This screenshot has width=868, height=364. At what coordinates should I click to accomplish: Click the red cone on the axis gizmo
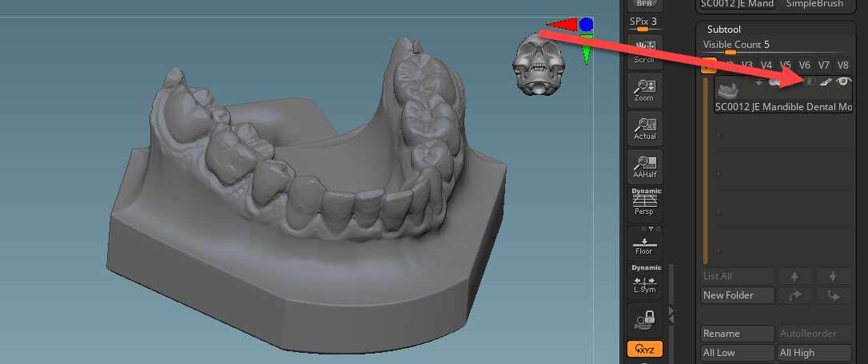pyautogui.click(x=562, y=24)
